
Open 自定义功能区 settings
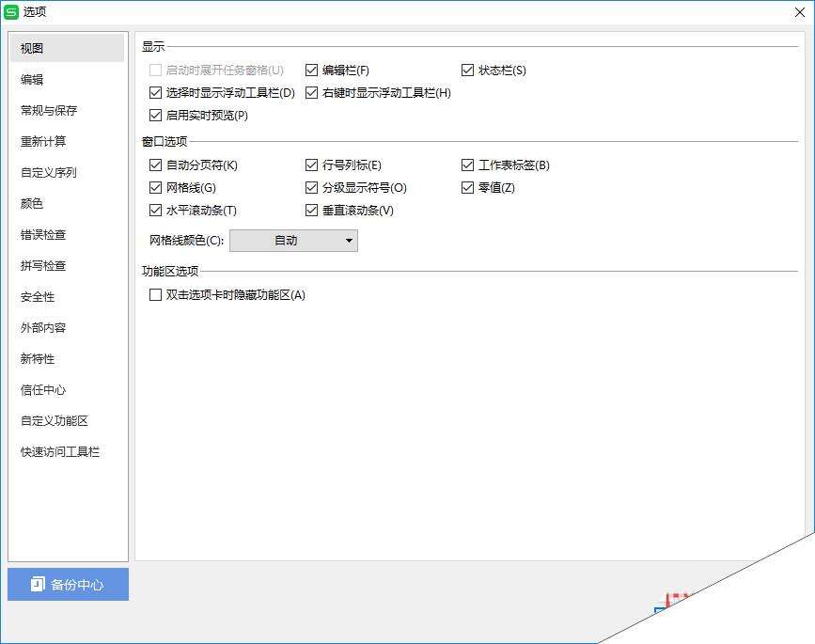(67, 420)
